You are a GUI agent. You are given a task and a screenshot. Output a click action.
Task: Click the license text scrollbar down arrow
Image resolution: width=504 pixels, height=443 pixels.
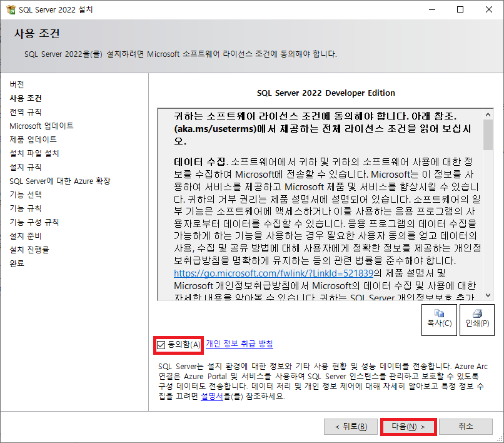click(x=488, y=295)
